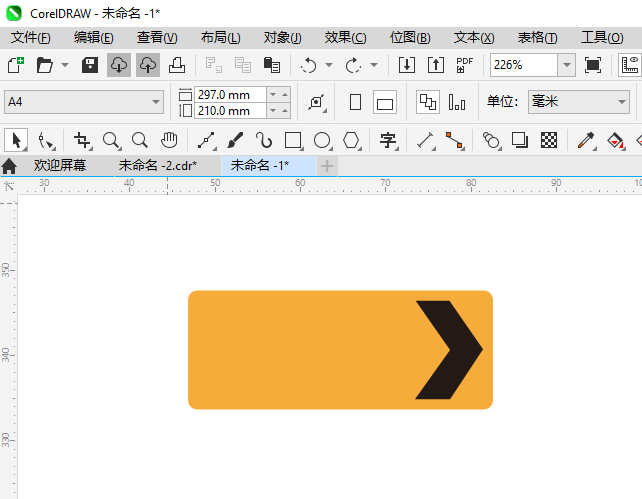
Task: Select the Pick arrow tool
Action: pyautogui.click(x=16, y=140)
